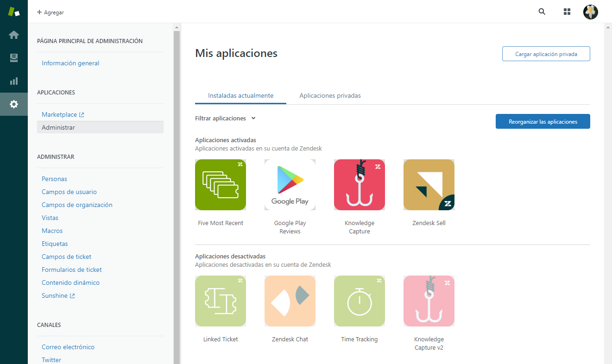Open the Correo electrónico link
This screenshot has width=612, height=364.
68,347
